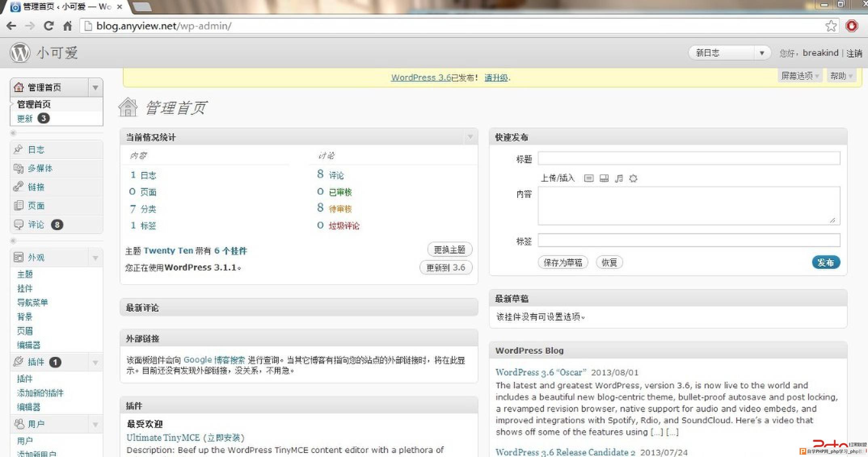Screen dimensions: 868x457
Task: Open 主题 under the 外观 menu
Action: [x=25, y=274]
